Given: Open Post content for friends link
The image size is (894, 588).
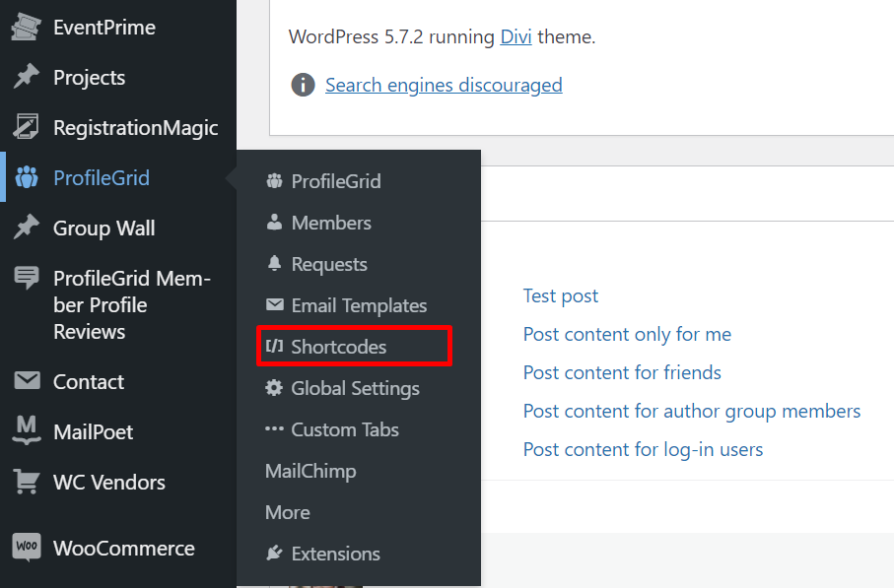Looking at the screenshot, I should click(622, 372).
